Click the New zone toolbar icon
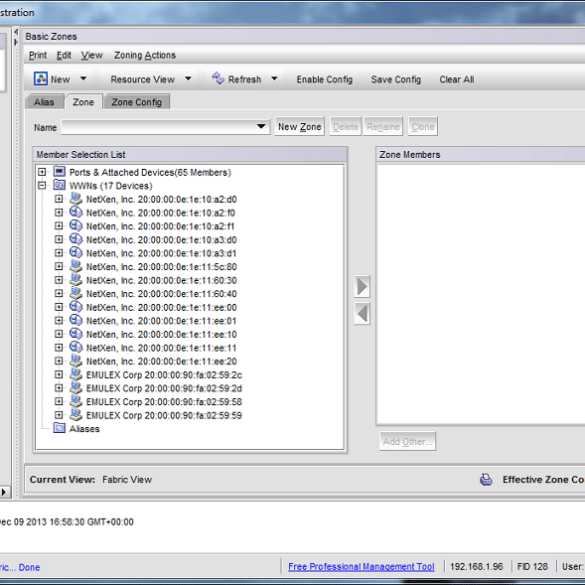Screen dimensions: 585x585 click(x=41, y=79)
